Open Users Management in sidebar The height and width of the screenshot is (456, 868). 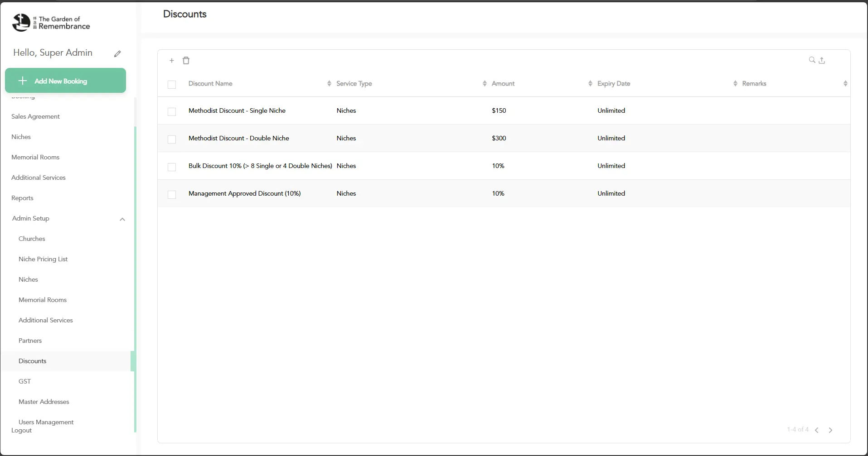click(46, 422)
